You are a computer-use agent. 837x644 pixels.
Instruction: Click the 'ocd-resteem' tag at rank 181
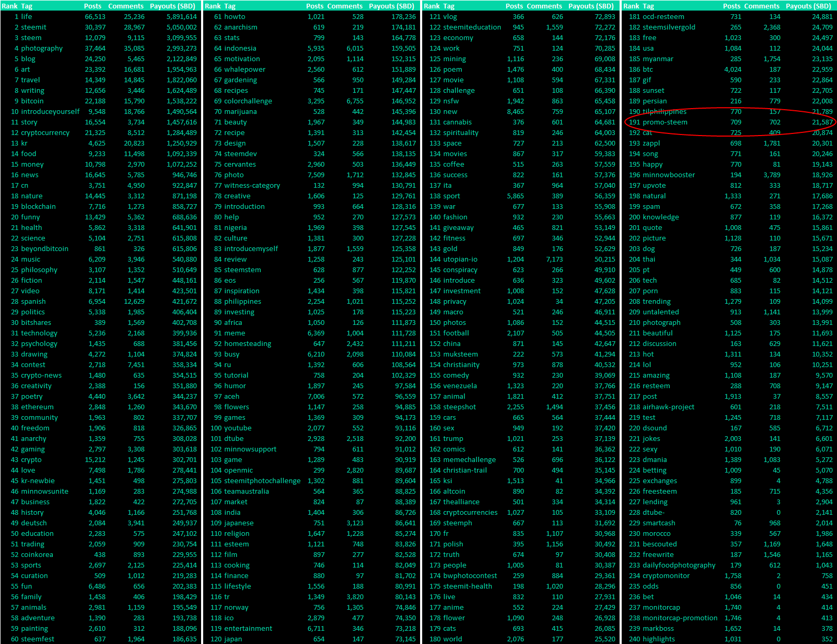click(663, 16)
